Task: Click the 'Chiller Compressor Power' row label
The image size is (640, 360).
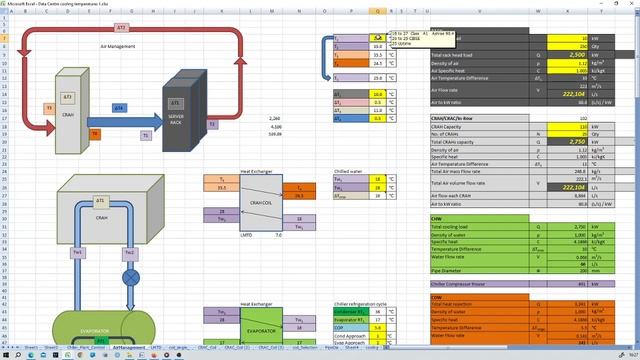Action: (480, 284)
